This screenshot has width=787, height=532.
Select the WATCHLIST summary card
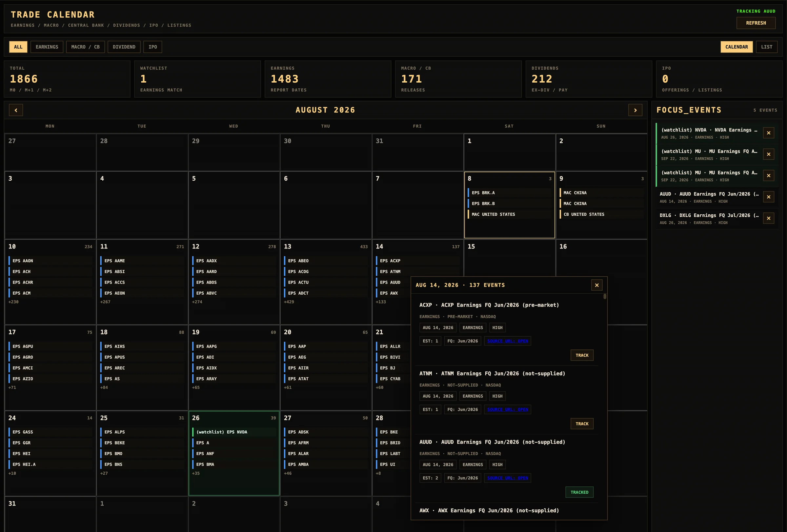point(197,79)
